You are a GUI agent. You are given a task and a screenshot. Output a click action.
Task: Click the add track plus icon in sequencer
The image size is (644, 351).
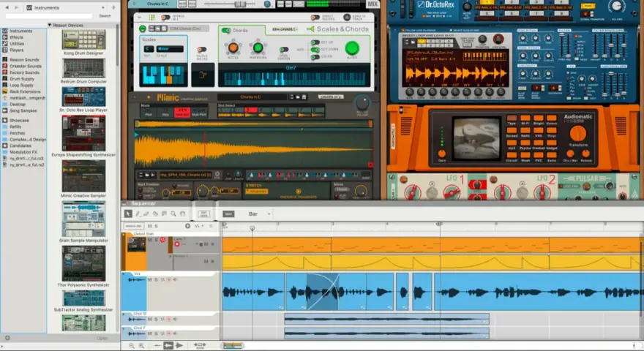187,226
